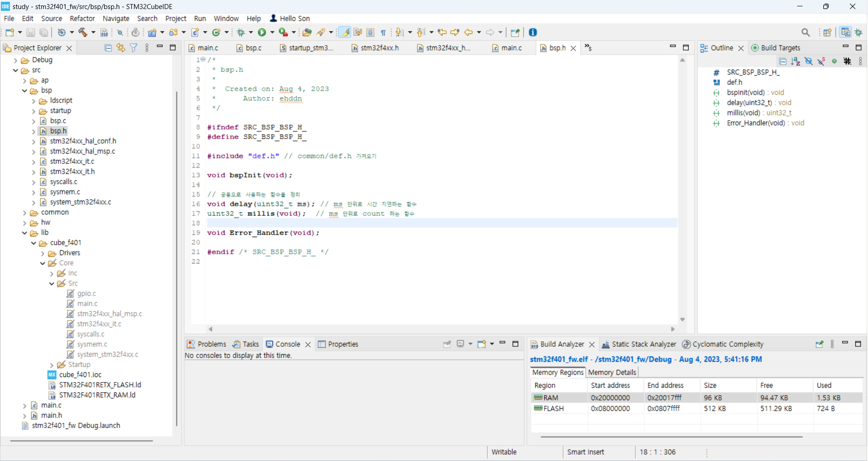Viewport: 868px width, 461px height.
Task: Open the Run button dropdown arrow
Action: [x=272, y=32]
